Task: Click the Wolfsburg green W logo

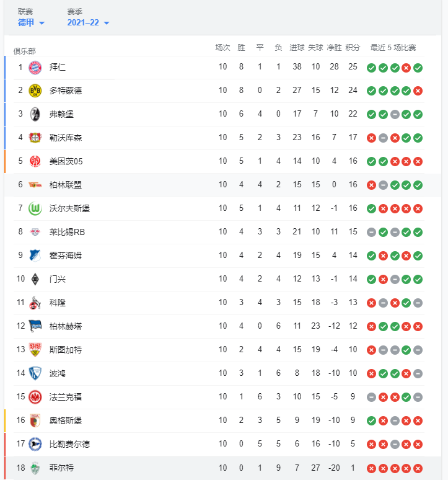Action: (35, 209)
